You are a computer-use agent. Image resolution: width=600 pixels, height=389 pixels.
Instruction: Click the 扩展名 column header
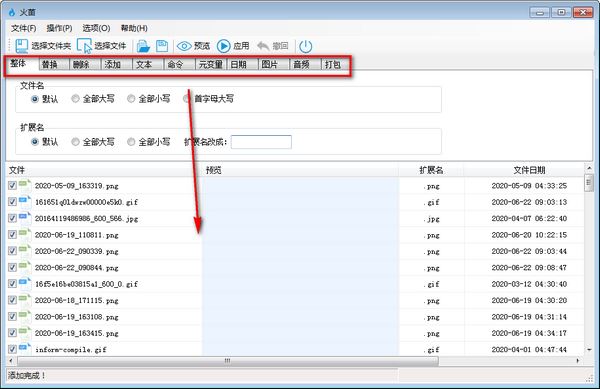(431, 170)
